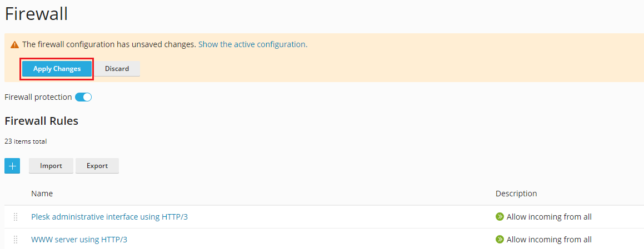Sort rules by the Name column header

pos(42,193)
